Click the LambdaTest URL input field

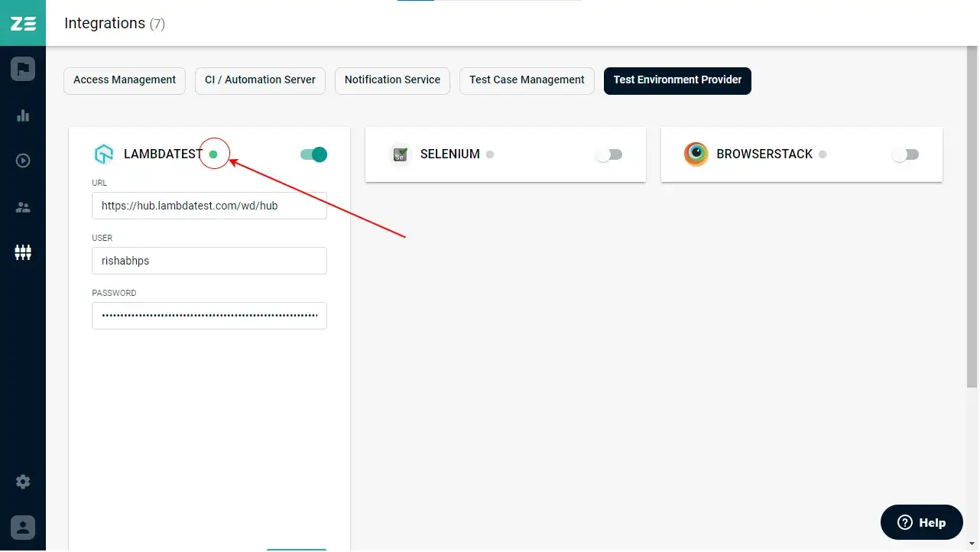209,205
